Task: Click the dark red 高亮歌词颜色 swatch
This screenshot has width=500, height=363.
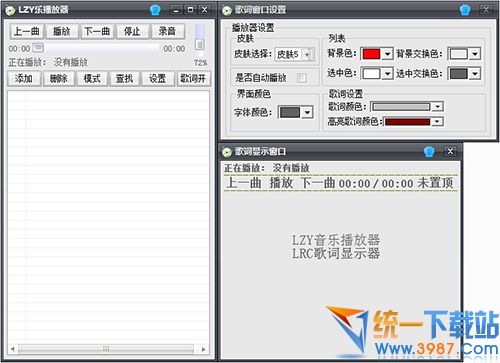Action: coord(407,122)
